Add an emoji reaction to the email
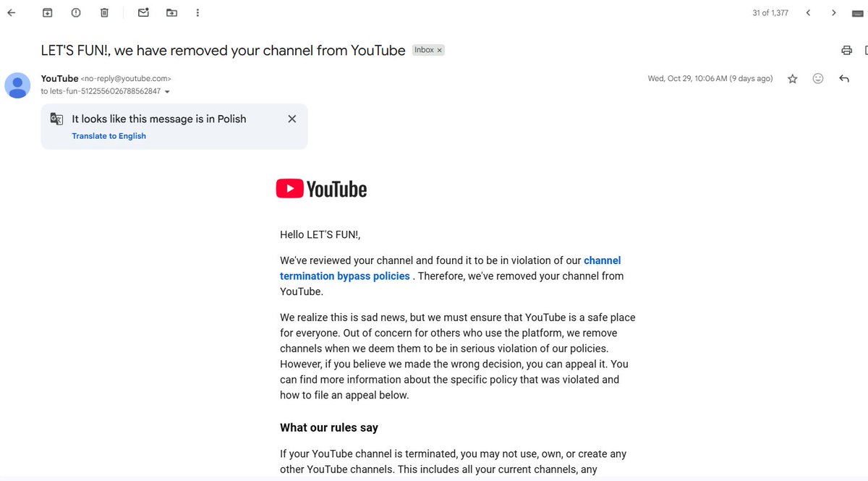868x481 pixels. pos(818,78)
